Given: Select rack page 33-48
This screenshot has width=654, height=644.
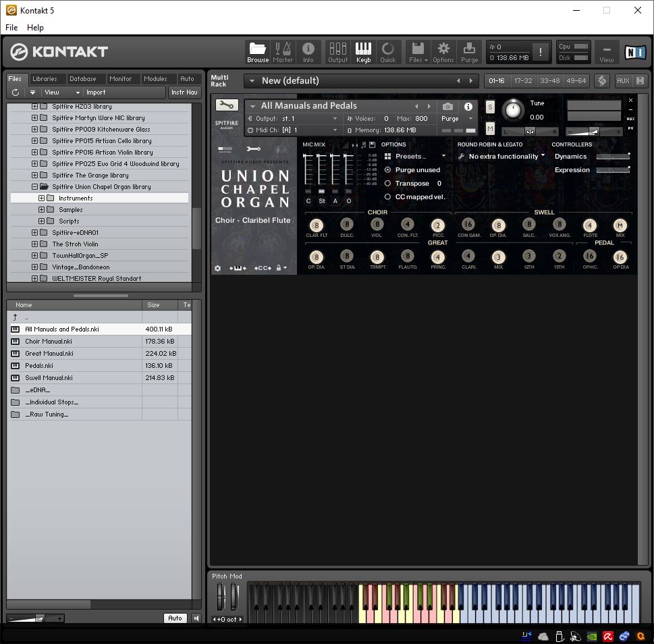Looking at the screenshot, I should (x=550, y=80).
